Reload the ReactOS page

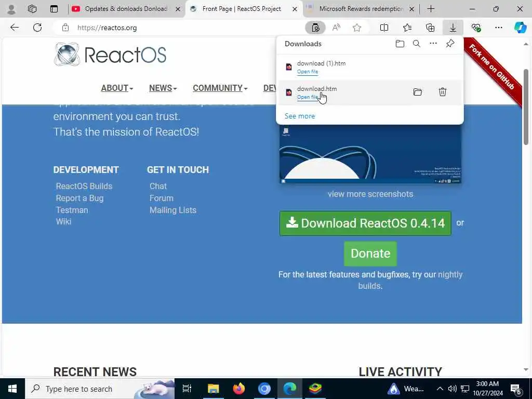pos(37,28)
